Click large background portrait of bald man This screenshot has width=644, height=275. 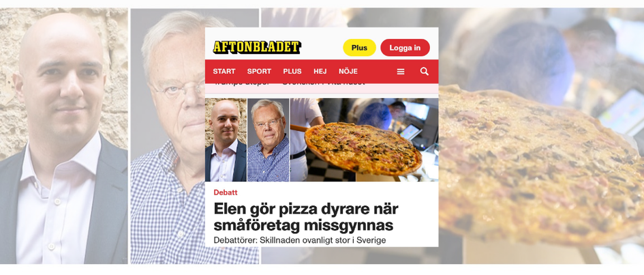point(63,136)
